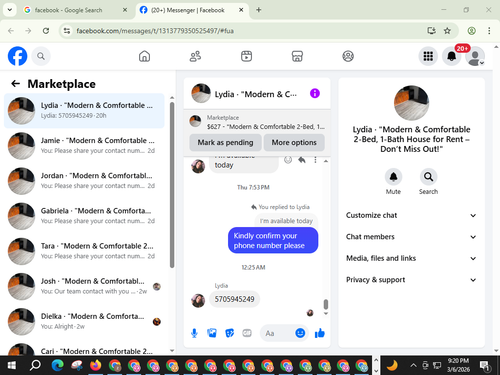Image resolution: width=500 pixels, height=375 pixels.
Task: Open Tara's Marketplace conversation
Action: 84,251
